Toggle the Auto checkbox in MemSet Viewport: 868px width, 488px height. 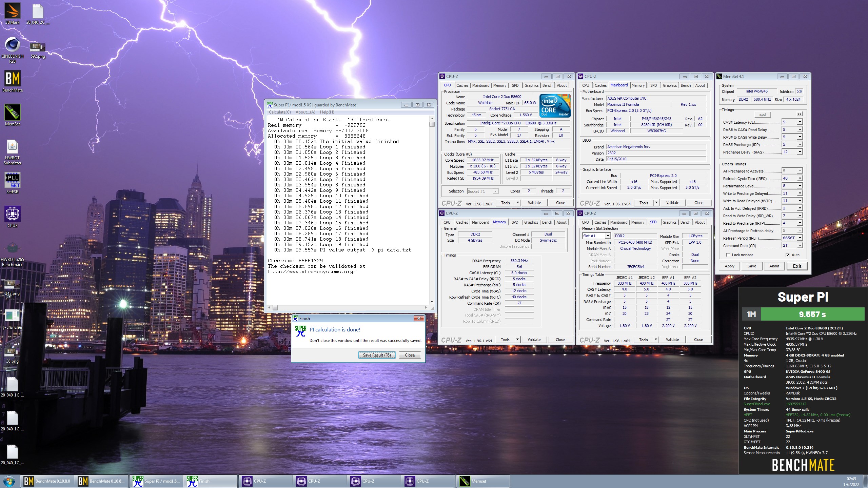point(787,255)
